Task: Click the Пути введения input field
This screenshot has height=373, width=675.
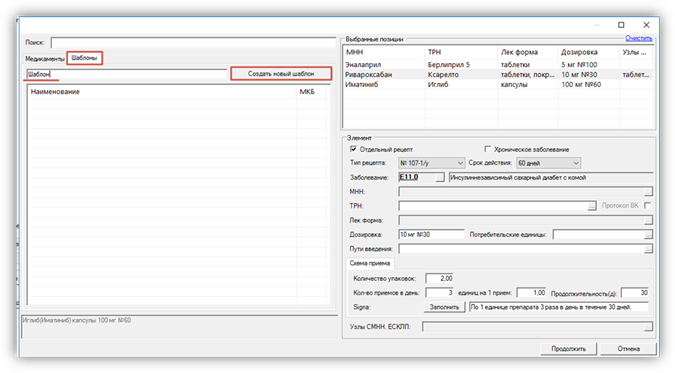Action: 521,249
